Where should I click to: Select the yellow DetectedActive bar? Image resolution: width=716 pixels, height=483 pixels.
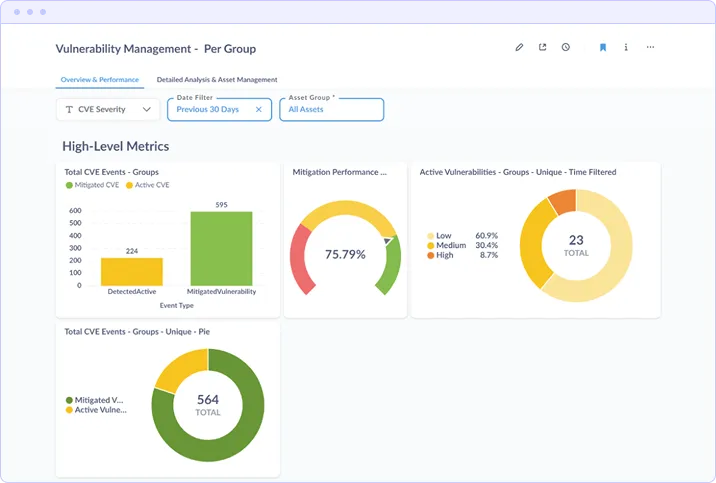pyautogui.click(x=132, y=272)
